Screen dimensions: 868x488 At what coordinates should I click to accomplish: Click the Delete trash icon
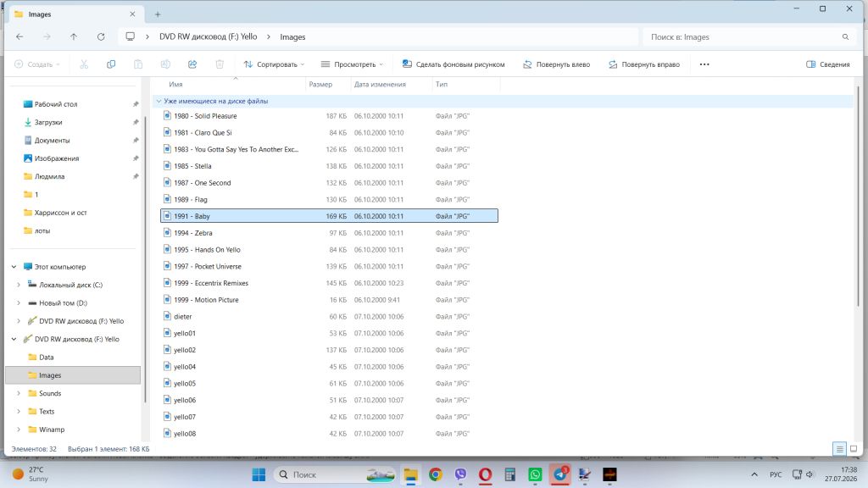click(x=220, y=64)
